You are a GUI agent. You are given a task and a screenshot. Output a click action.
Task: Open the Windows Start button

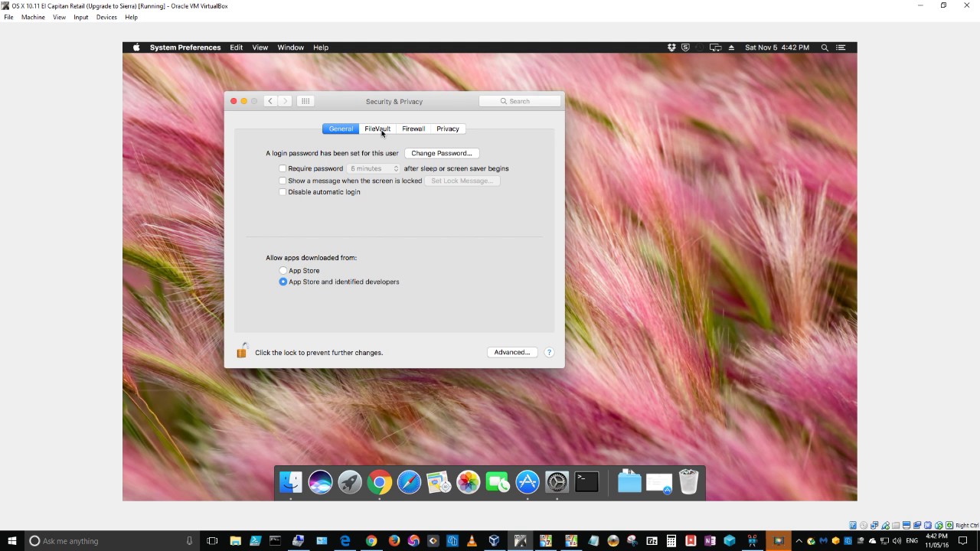(x=12, y=541)
